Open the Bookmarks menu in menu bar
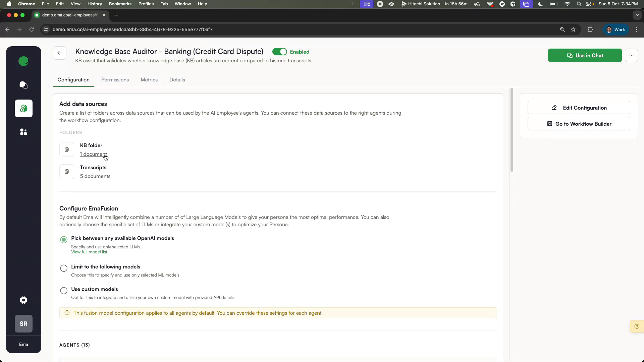 pyautogui.click(x=120, y=4)
